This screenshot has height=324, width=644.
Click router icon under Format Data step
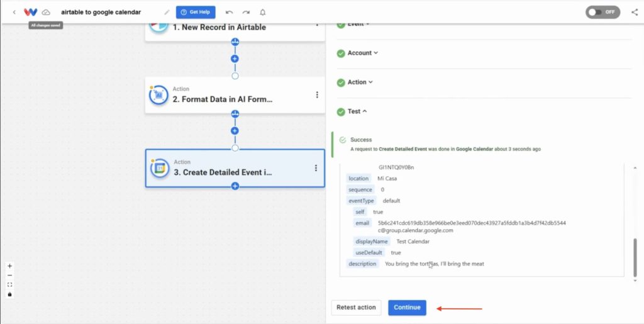(235, 114)
